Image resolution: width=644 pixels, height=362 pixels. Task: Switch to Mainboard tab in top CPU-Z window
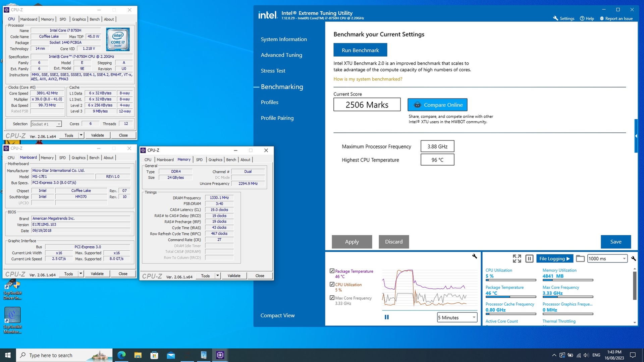click(x=29, y=19)
